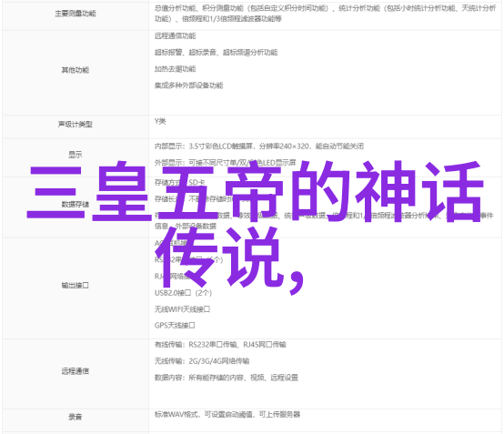This screenshot has height=434, width=504.
Task: Select the GPS天线接口 line
Action: [x=175, y=326]
